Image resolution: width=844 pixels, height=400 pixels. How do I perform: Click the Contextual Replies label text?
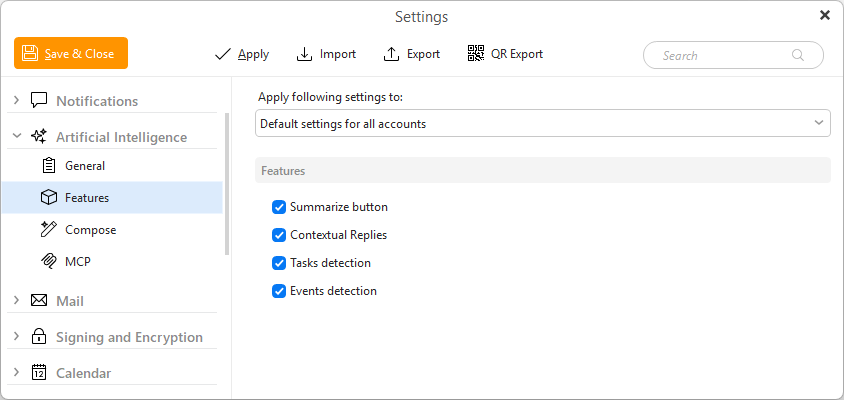[x=339, y=235]
